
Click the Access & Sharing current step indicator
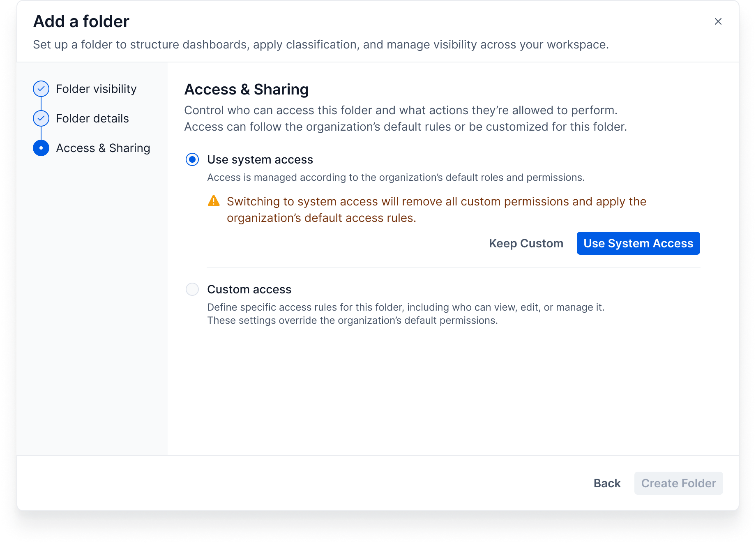[41, 148]
